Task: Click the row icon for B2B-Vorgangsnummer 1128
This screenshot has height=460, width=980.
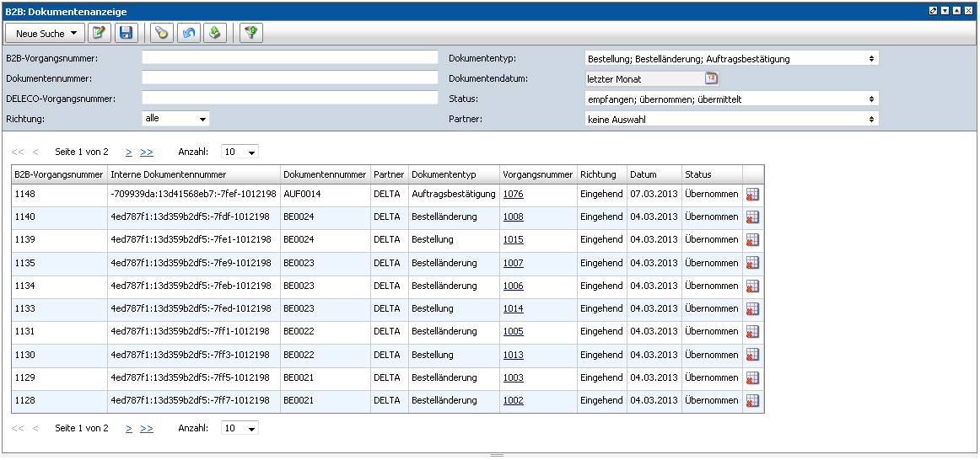Action: pos(752,401)
